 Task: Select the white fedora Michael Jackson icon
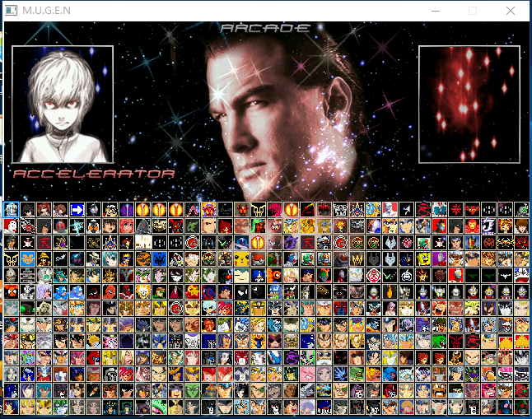93,259
